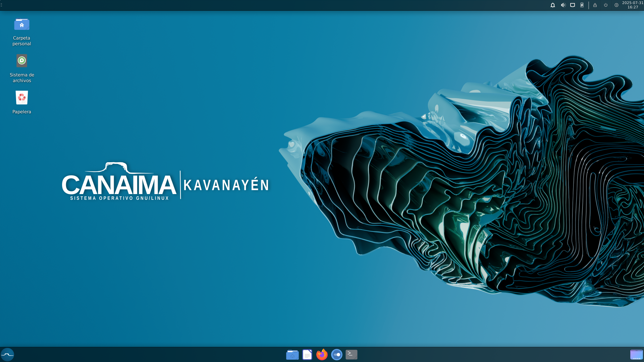Launch Firefox from the dock
The image size is (644, 362).
coord(322,355)
